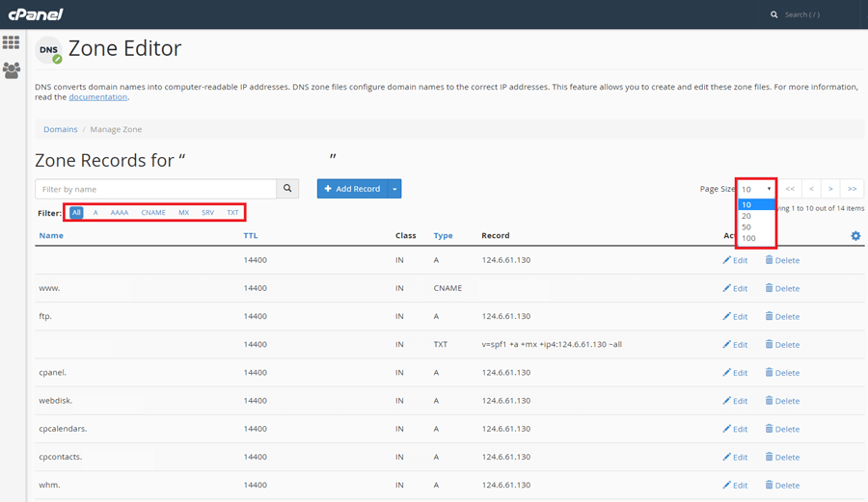Screen dimensions: 868x502
Task: Open the Page Size combo box
Action: click(x=756, y=189)
